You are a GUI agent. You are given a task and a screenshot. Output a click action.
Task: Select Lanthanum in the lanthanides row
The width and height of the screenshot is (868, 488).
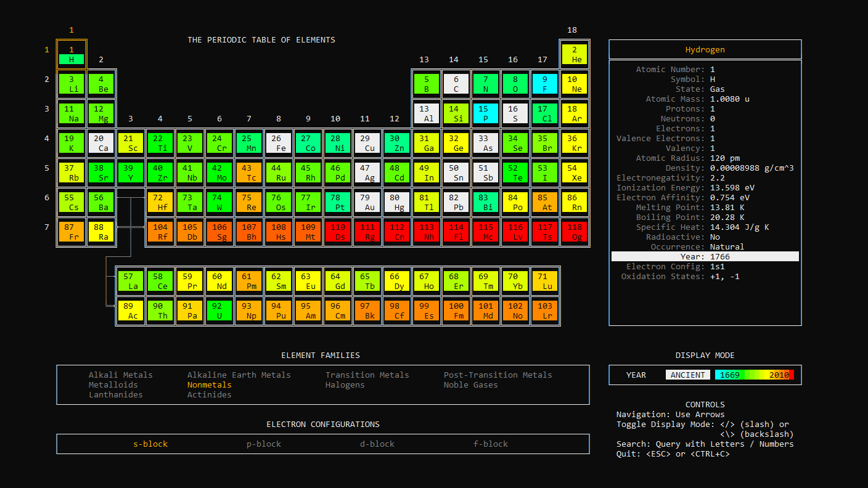(x=131, y=280)
